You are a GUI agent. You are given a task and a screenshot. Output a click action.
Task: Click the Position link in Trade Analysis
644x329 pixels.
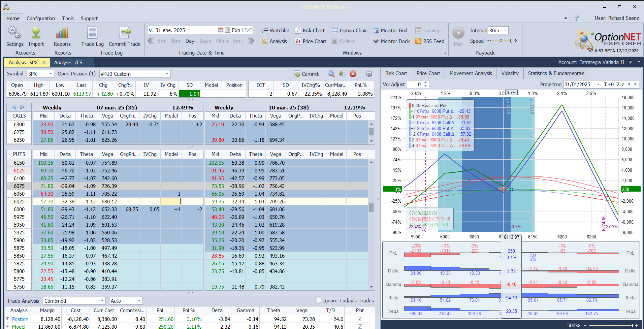tap(20, 319)
